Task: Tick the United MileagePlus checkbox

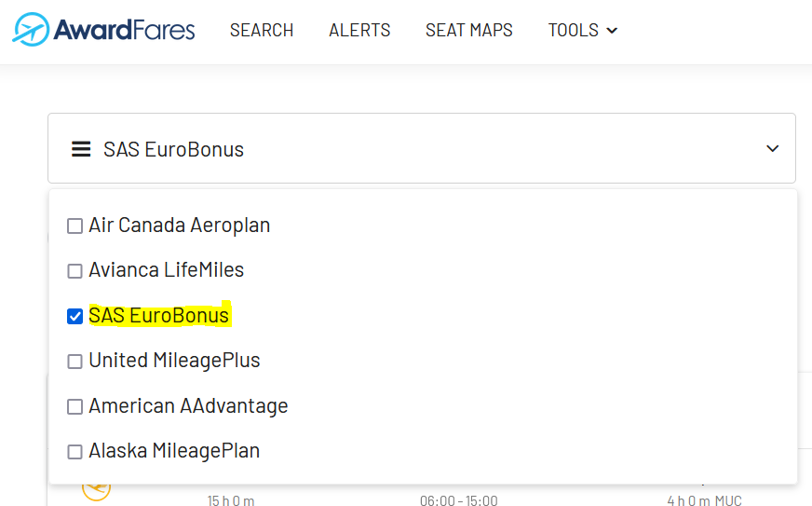Action: pyautogui.click(x=75, y=362)
